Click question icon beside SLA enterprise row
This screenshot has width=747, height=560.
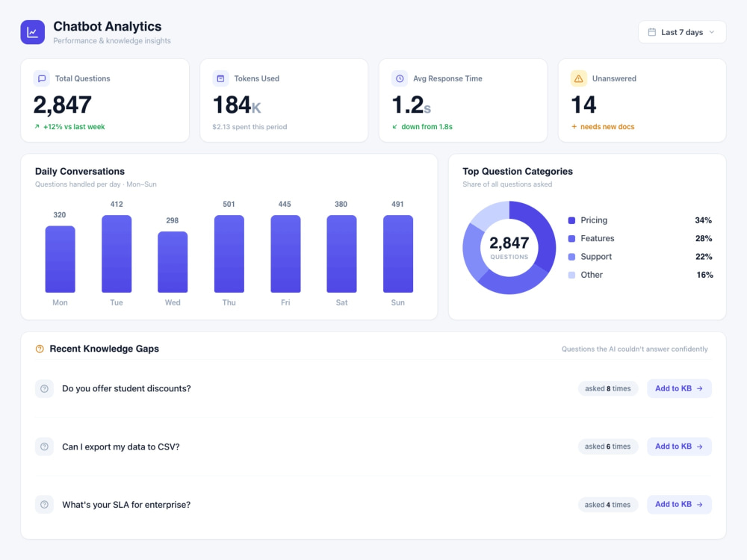[x=44, y=505]
